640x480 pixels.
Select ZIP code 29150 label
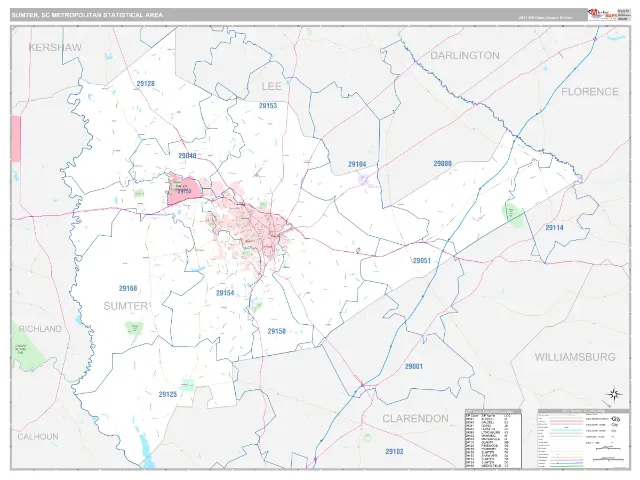pos(277,331)
